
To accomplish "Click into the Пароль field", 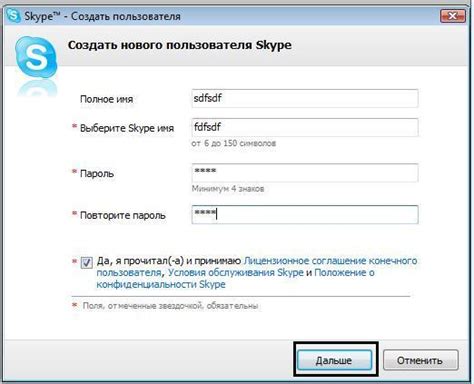I will tap(305, 172).
